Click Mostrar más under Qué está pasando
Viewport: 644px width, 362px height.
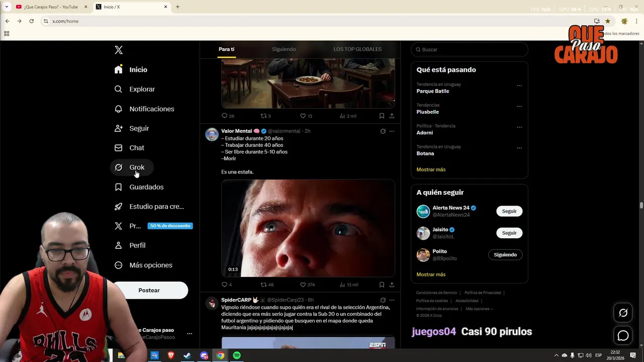pyautogui.click(x=431, y=169)
